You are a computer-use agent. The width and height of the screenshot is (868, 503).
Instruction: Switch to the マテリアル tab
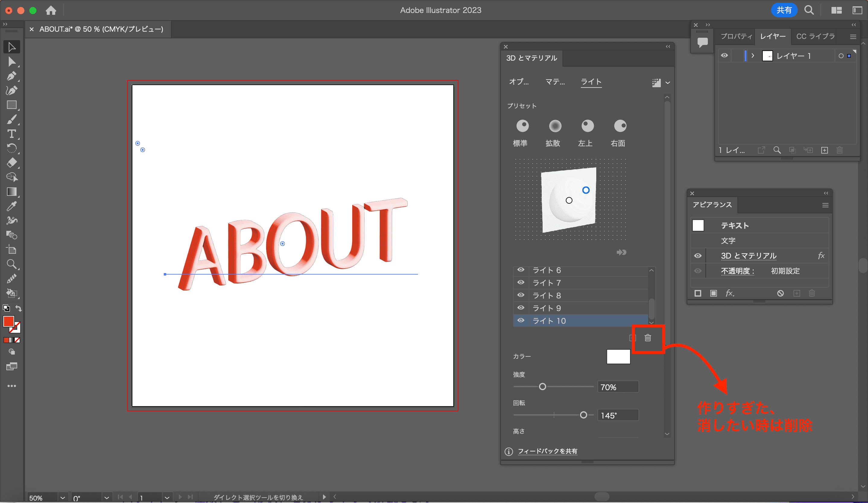pos(553,82)
